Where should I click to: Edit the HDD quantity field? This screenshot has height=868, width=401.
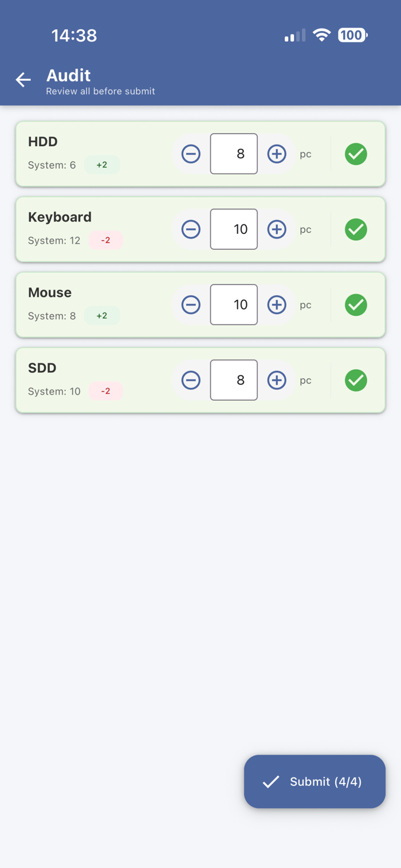click(234, 154)
